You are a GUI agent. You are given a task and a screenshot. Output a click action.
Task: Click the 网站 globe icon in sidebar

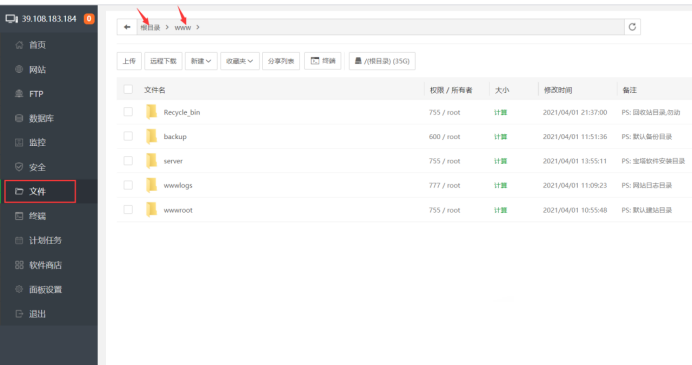pyautogui.click(x=19, y=69)
